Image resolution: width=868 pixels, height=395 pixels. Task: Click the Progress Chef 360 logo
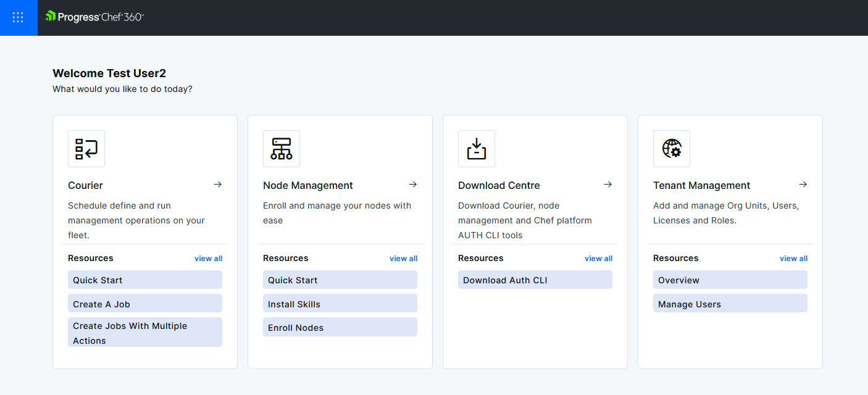(x=94, y=18)
